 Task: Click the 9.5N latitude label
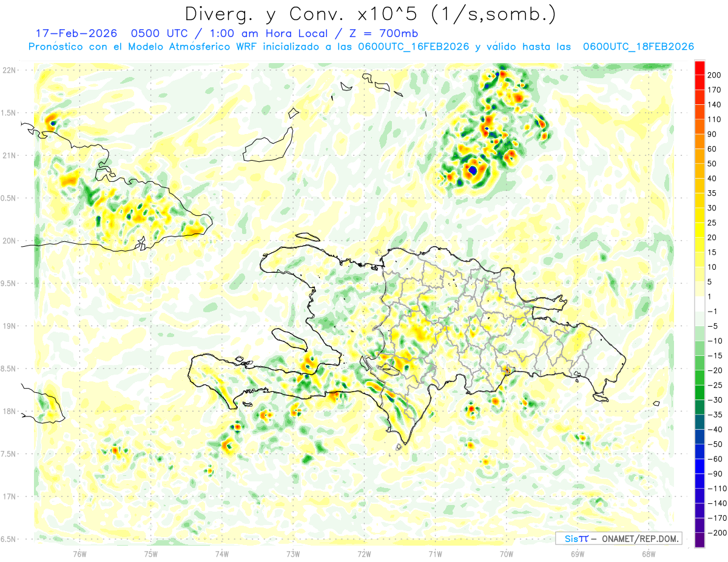pos(8,284)
